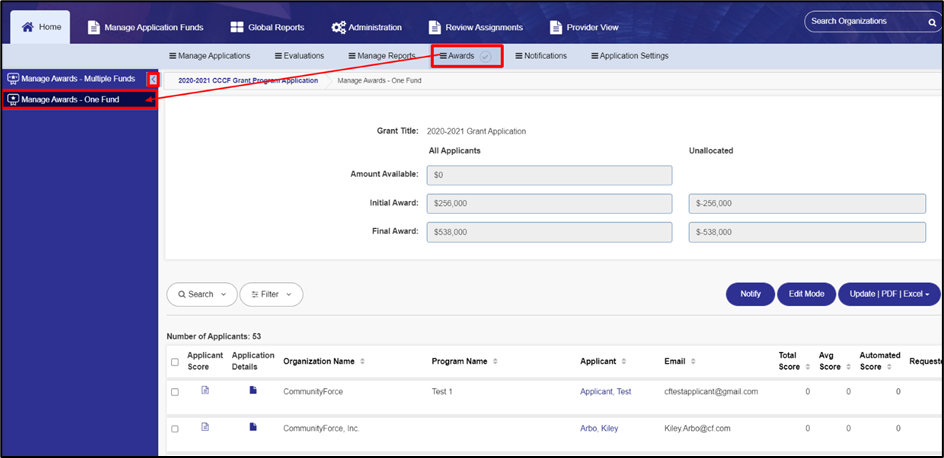
Task: Open the Manage Applications menu
Action: (x=210, y=56)
